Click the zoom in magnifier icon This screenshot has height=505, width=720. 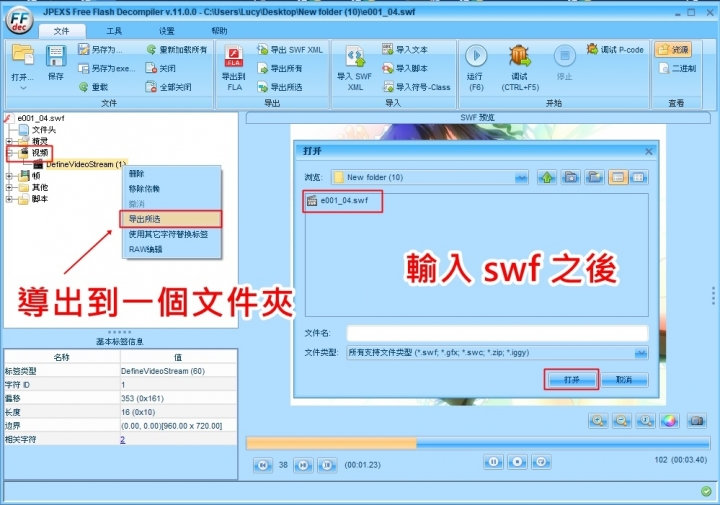coord(597,421)
